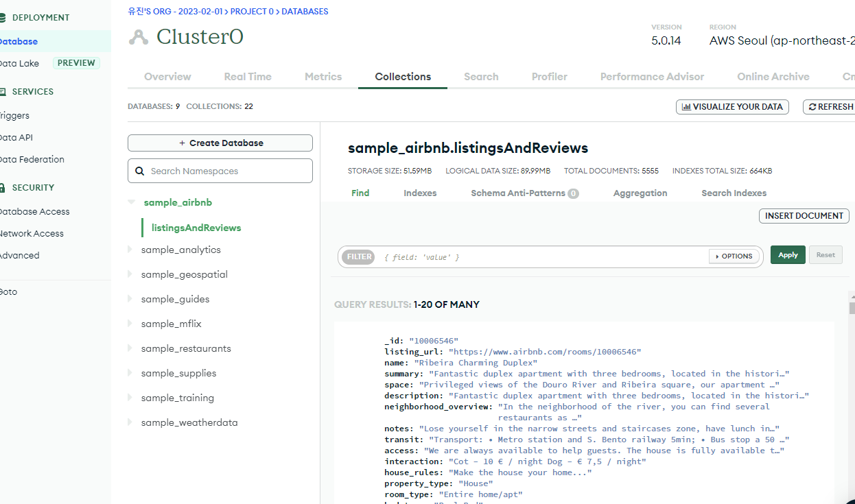
Task: Open Data Lake in the sidebar
Action: pyautogui.click(x=19, y=63)
